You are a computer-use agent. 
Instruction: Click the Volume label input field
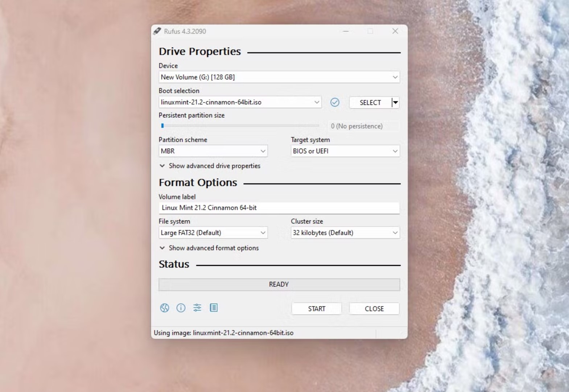pos(279,208)
